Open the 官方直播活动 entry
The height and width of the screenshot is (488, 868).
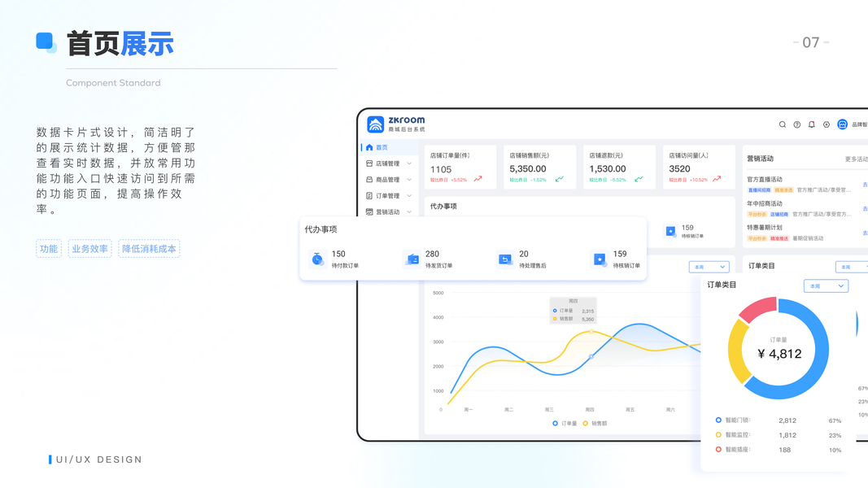pyautogui.click(x=765, y=179)
